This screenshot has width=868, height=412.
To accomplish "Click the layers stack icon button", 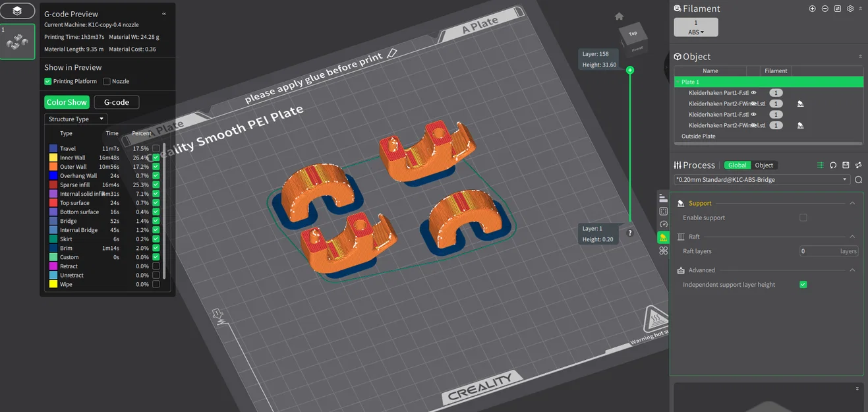I will pyautogui.click(x=17, y=11).
